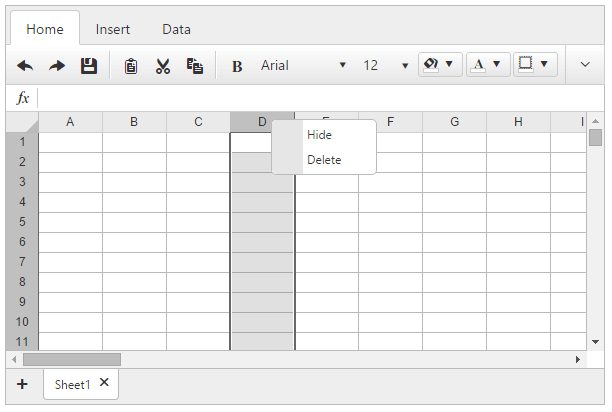Select row 6 header
Viewport: 612px width, 412px height.
[22, 242]
